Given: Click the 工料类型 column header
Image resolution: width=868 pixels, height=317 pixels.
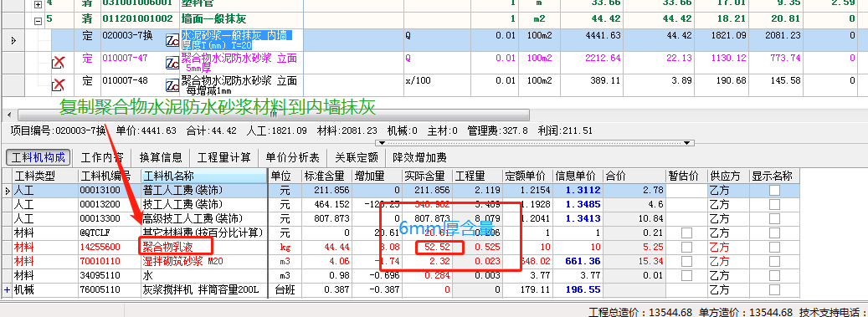Looking at the screenshot, I should [x=44, y=176].
